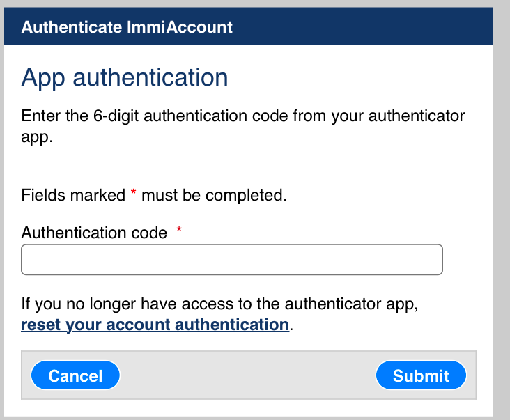Click the 'App authentication' heading
Image resolution: width=510 pixels, height=420 pixels.
(x=125, y=77)
